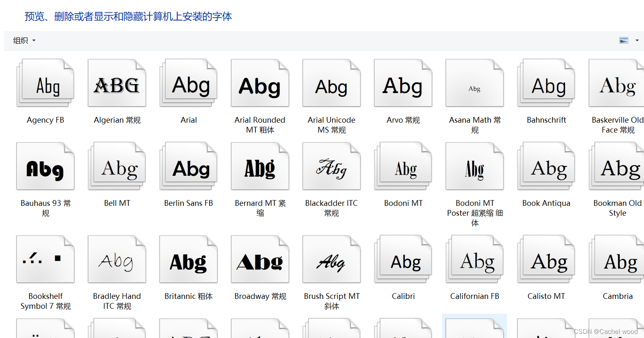Click the change view icon button
This screenshot has width=644, height=338.
click(x=624, y=40)
